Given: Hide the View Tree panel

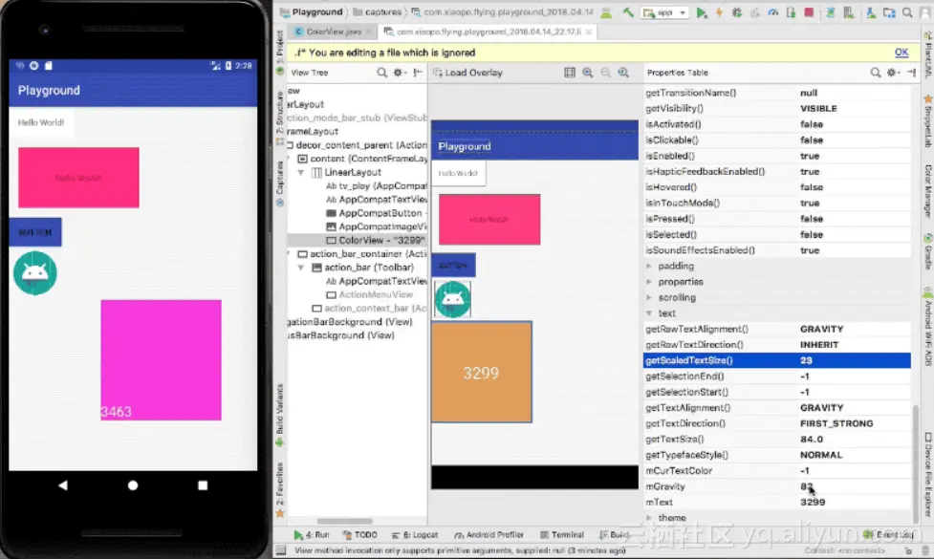Looking at the screenshot, I should click(418, 73).
